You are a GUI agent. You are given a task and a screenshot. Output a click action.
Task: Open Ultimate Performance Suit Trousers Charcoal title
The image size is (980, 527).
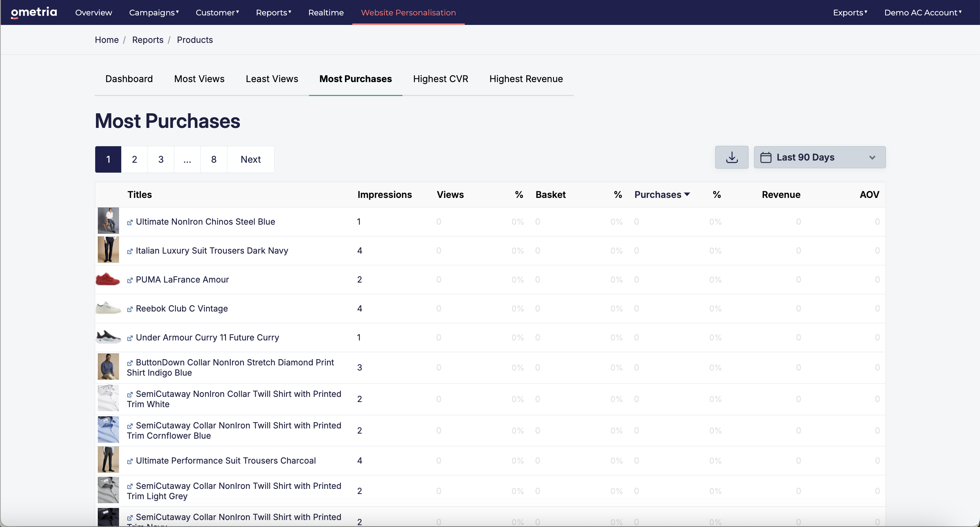click(x=226, y=461)
